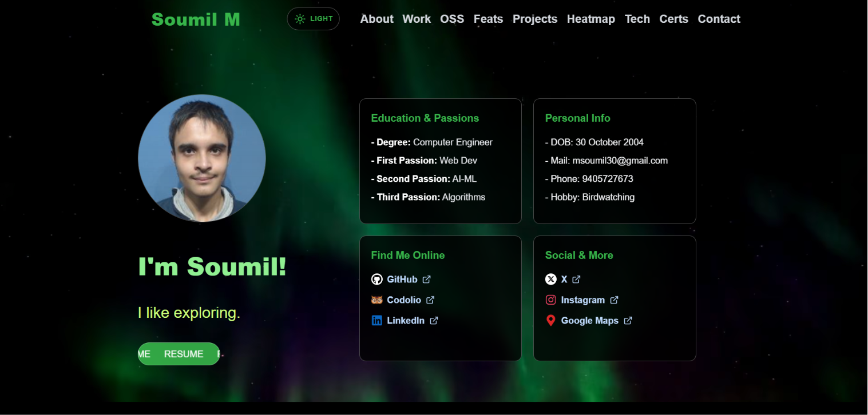Screen dimensions: 868x415
Task: Navigate to the Heatmap section
Action: click(591, 19)
